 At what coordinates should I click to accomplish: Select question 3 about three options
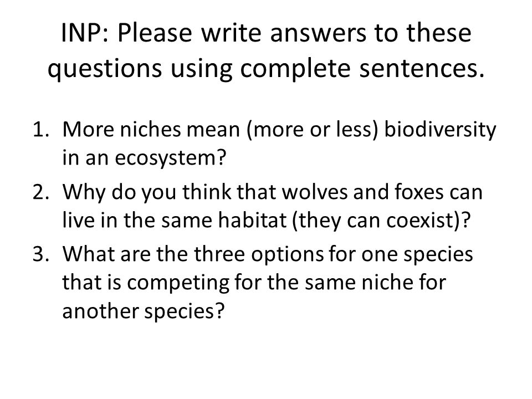tap(253, 282)
